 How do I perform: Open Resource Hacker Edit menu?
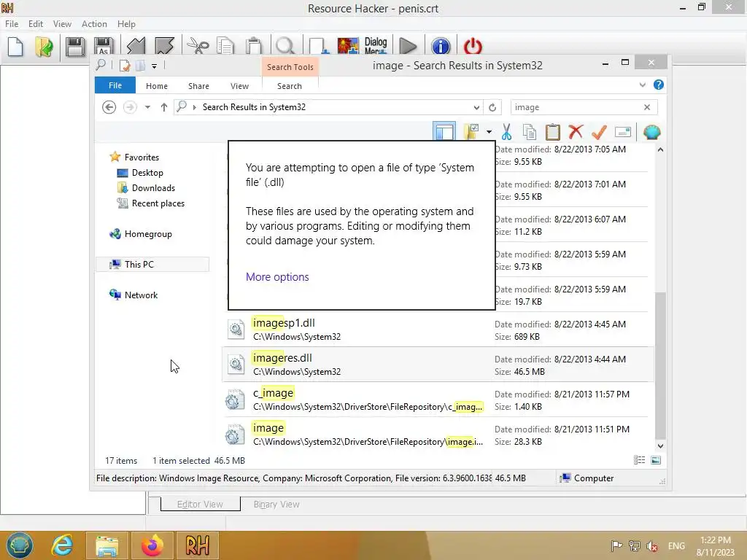click(36, 24)
